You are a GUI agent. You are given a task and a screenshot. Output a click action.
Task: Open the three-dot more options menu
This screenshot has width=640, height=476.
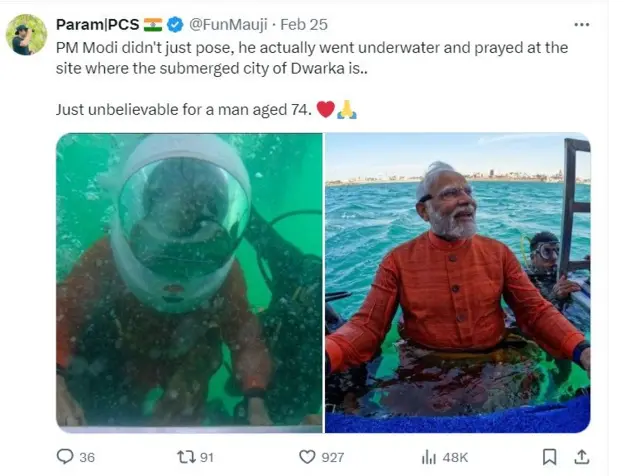point(581,24)
